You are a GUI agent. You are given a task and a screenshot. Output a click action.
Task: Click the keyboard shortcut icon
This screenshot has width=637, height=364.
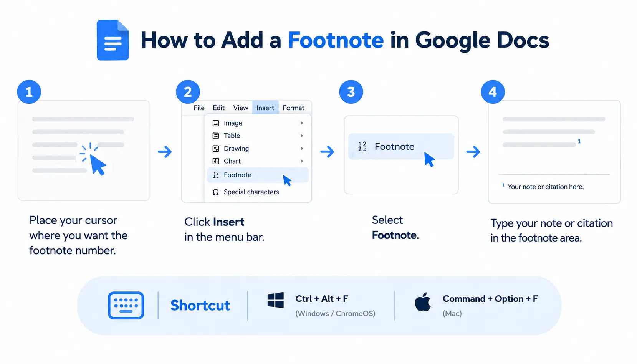pos(126,305)
